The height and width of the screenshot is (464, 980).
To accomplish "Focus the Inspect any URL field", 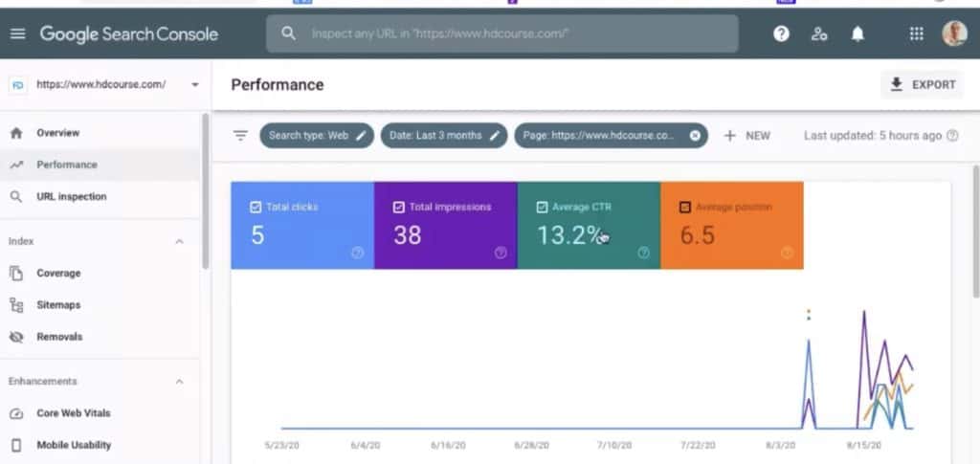I will 501,33.
